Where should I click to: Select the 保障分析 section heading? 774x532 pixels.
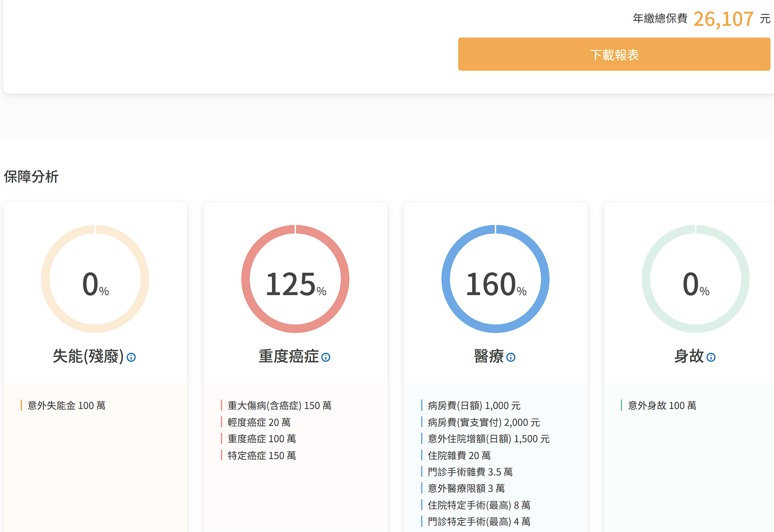[x=31, y=176]
